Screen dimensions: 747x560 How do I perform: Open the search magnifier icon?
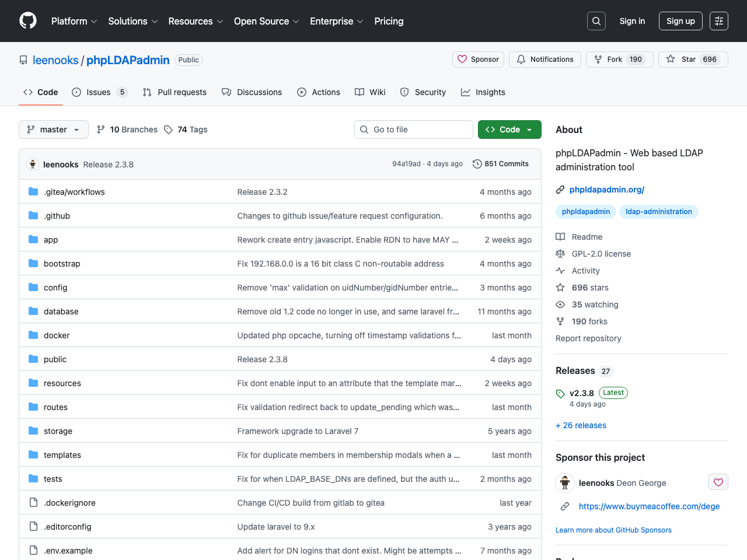pos(596,20)
